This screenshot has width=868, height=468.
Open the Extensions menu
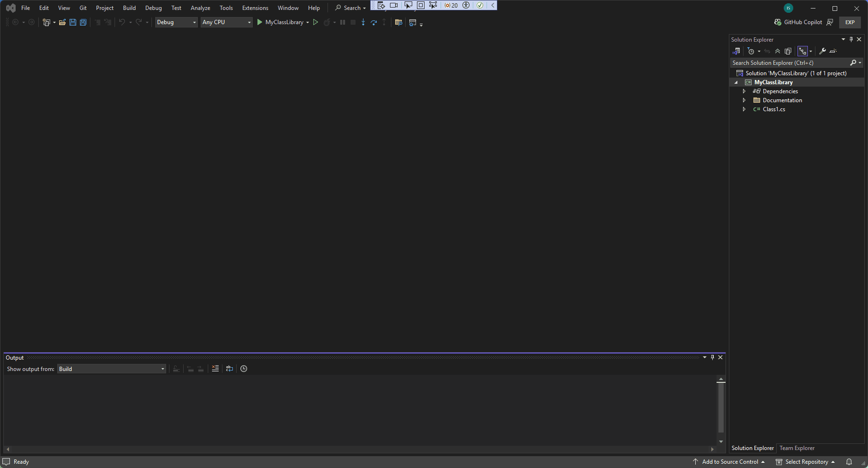point(255,8)
